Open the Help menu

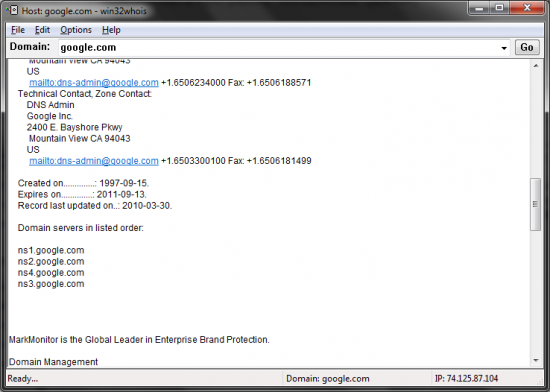point(111,30)
